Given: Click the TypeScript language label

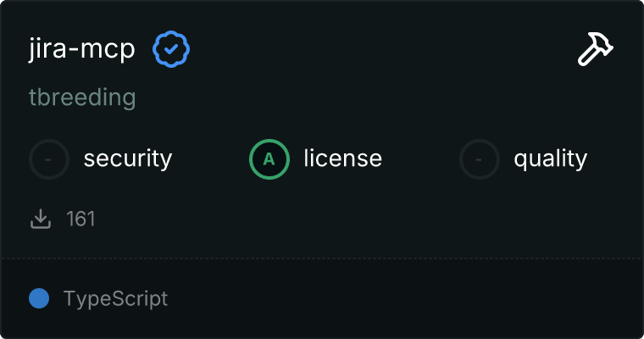Looking at the screenshot, I should [x=115, y=298].
